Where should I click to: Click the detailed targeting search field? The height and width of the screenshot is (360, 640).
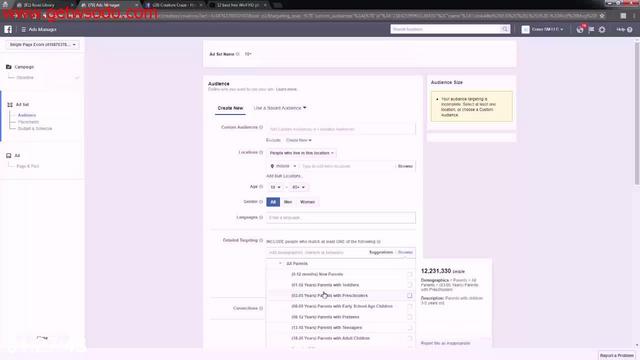coord(317,253)
